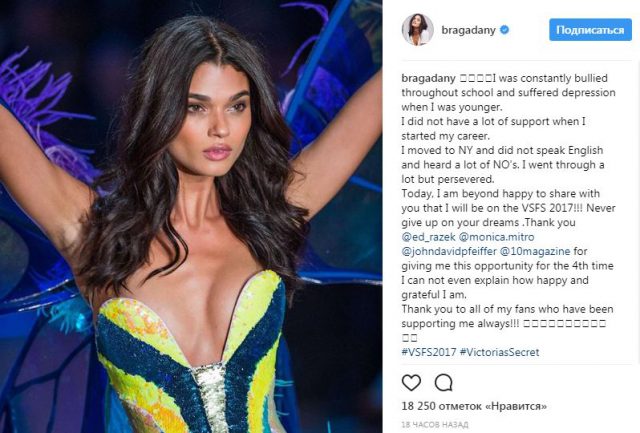Click the Подписаться follow button
This screenshot has width=640, height=433.
click(x=590, y=30)
